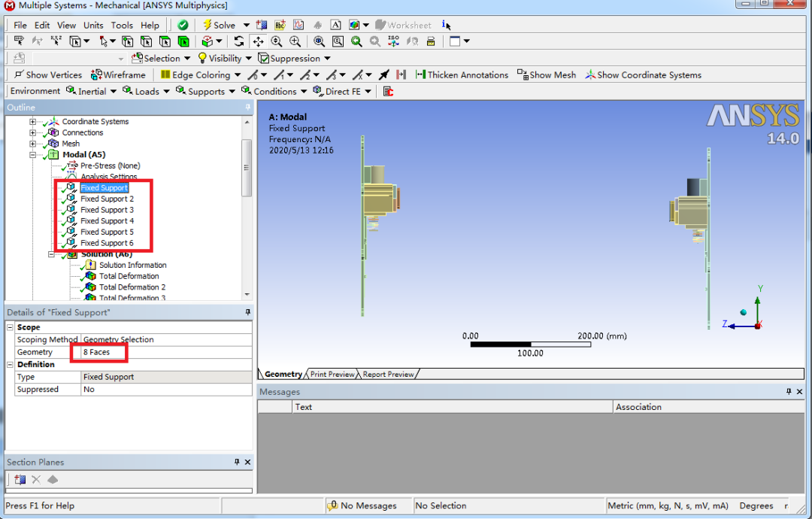
Task: Click the Rotate view icon
Action: 239,41
